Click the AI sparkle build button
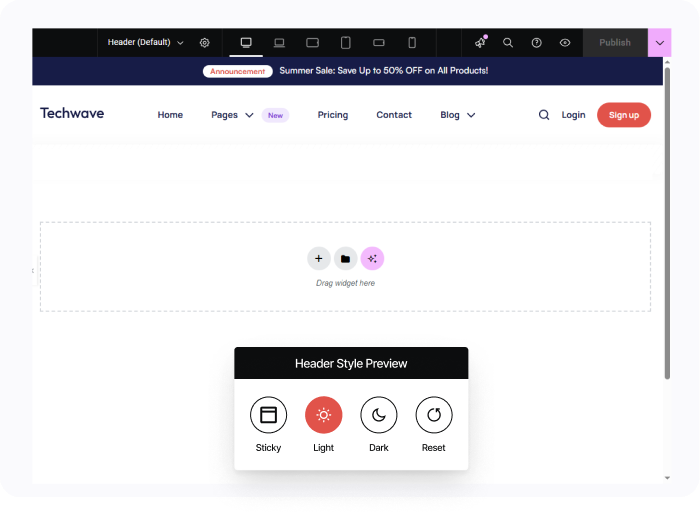Screen dimensions: 700x519 coord(372,259)
